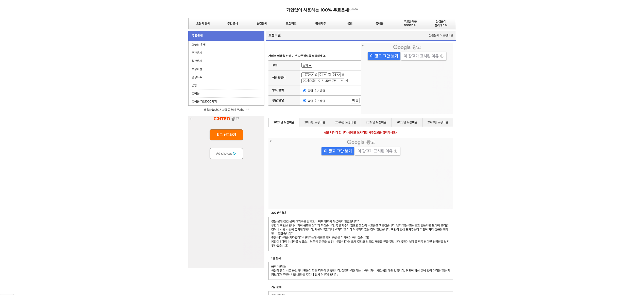Select the 윤달 radio button
The height and width of the screenshot is (295, 644).
pos(317,100)
